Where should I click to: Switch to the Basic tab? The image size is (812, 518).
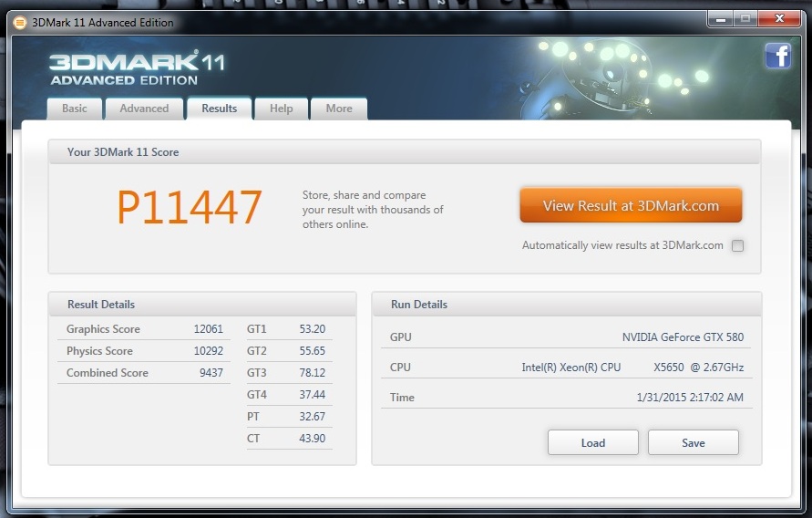(75, 109)
